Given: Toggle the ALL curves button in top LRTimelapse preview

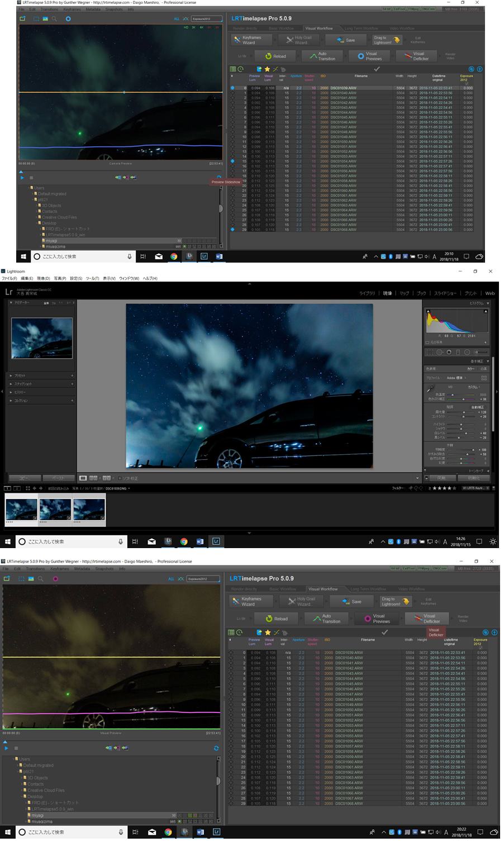Looking at the screenshot, I should [x=177, y=18].
